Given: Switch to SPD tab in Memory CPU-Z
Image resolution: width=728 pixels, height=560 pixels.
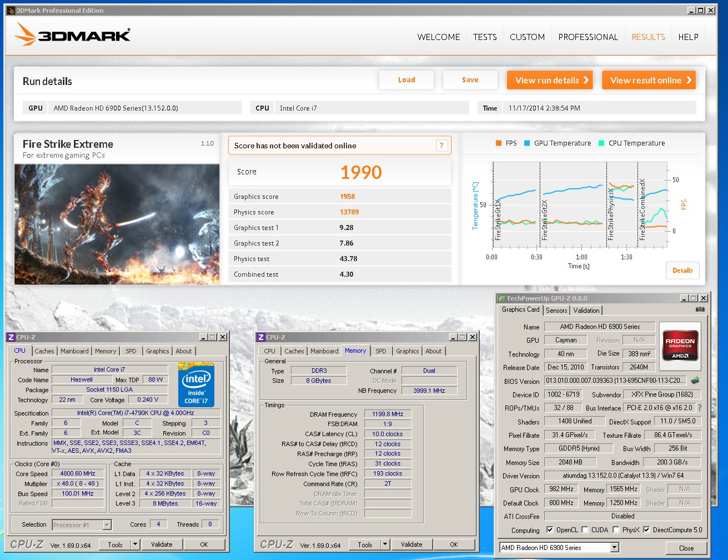Looking at the screenshot, I should [381, 351].
